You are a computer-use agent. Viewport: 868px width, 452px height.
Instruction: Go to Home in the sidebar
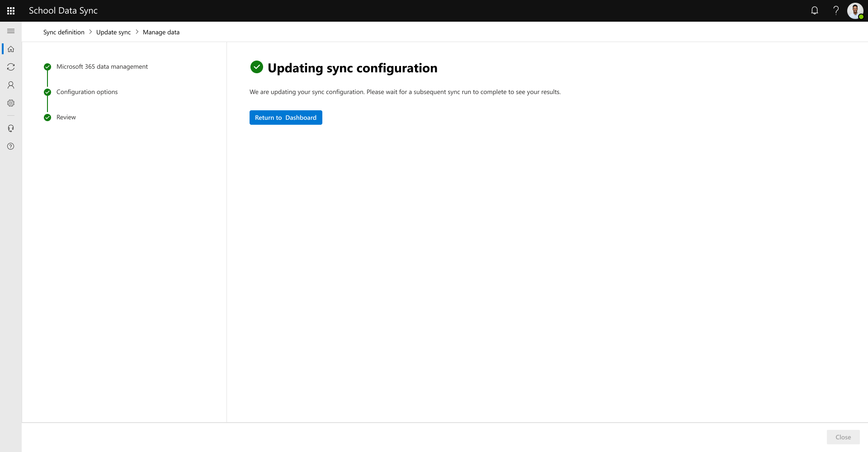(11, 49)
